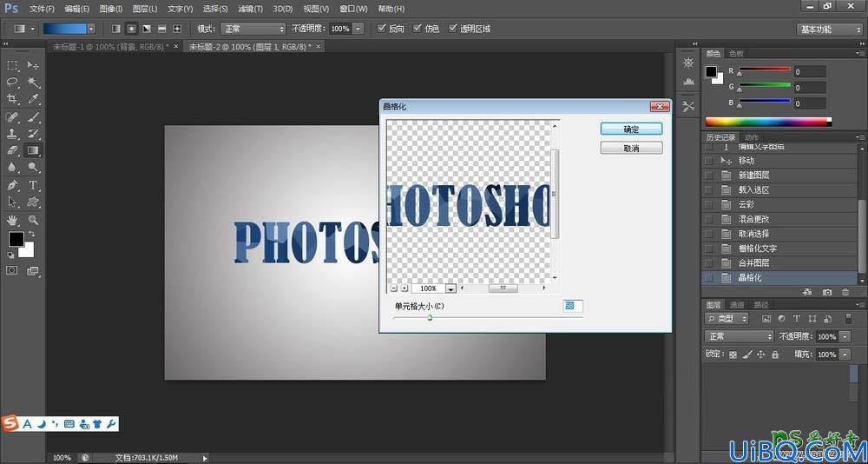Select the Pen tool

coord(12,185)
